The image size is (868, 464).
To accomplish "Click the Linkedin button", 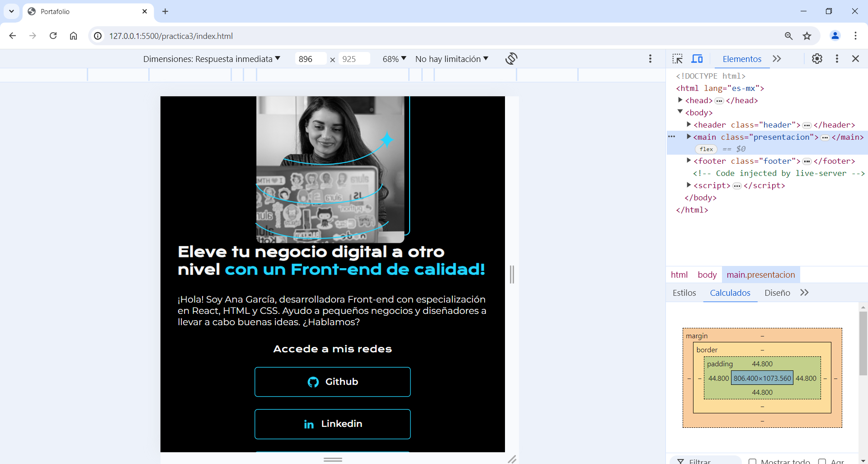I will [333, 424].
